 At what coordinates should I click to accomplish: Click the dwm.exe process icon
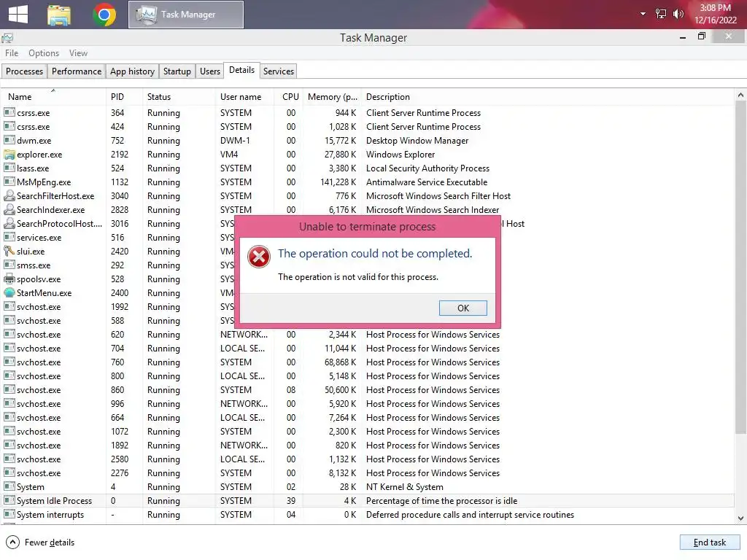[9, 141]
